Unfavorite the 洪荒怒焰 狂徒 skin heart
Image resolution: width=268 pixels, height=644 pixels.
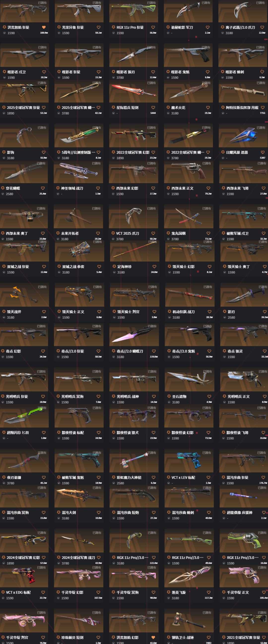[x=44, y=27]
